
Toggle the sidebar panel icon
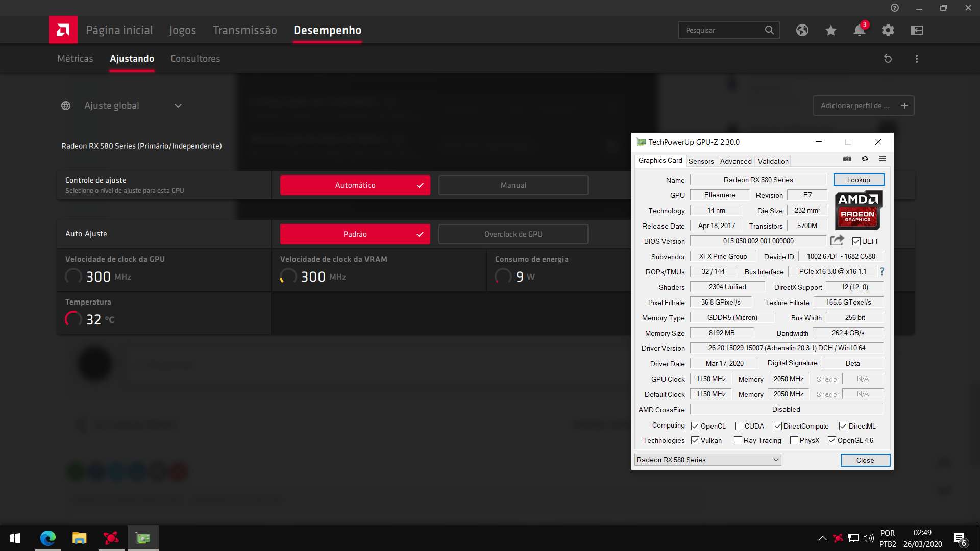click(917, 30)
